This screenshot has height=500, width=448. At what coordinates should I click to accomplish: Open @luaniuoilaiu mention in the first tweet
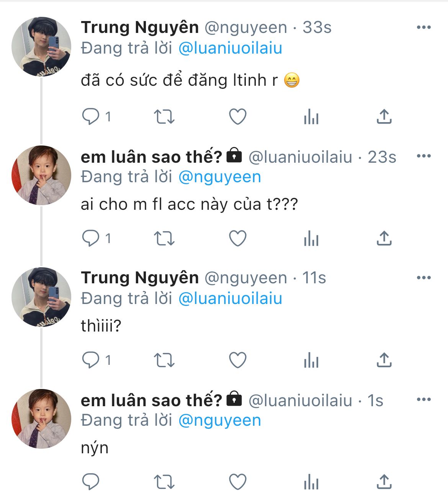point(230,48)
